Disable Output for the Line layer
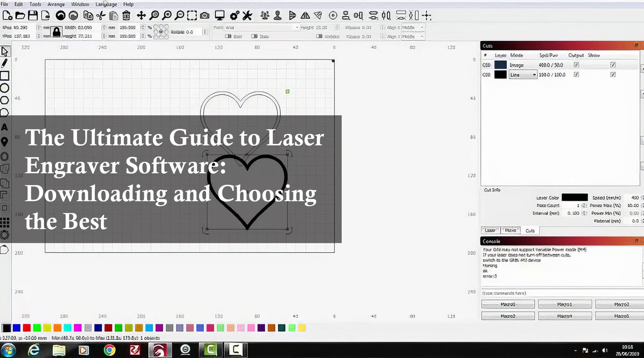 576,74
